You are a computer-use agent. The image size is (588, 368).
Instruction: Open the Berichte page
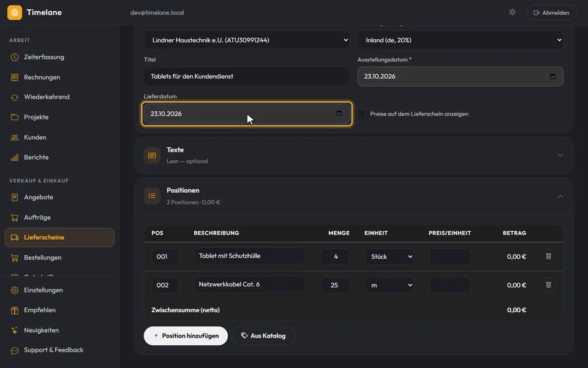59,158
